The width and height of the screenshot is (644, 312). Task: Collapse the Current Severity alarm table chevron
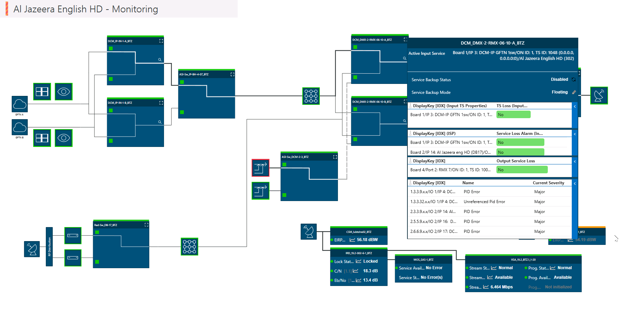pyautogui.click(x=575, y=184)
